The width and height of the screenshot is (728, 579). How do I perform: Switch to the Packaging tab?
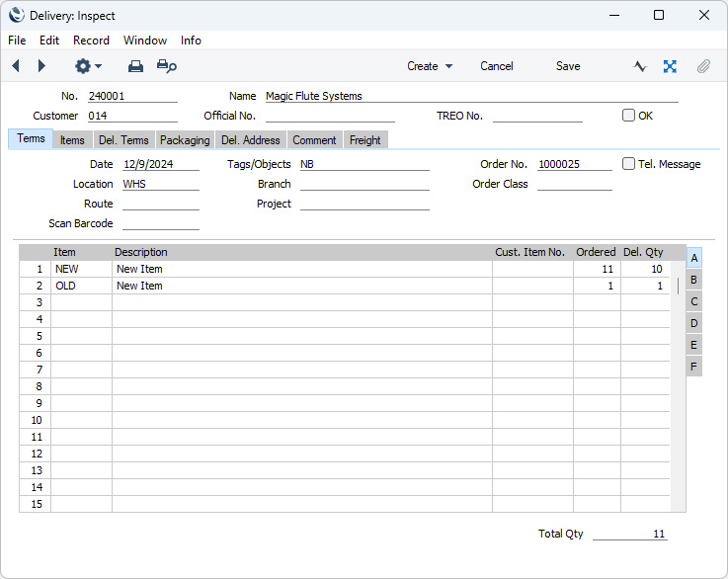pos(185,140)
